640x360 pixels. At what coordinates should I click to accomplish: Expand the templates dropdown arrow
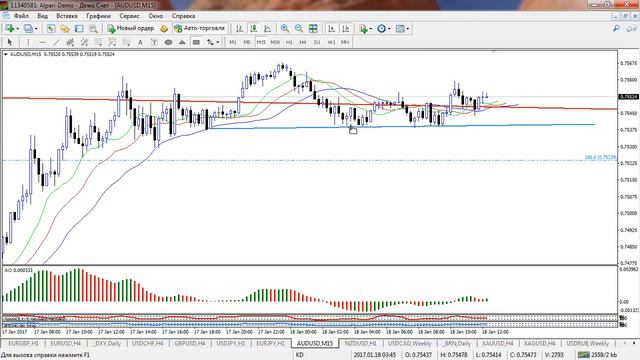coord(408,29)
